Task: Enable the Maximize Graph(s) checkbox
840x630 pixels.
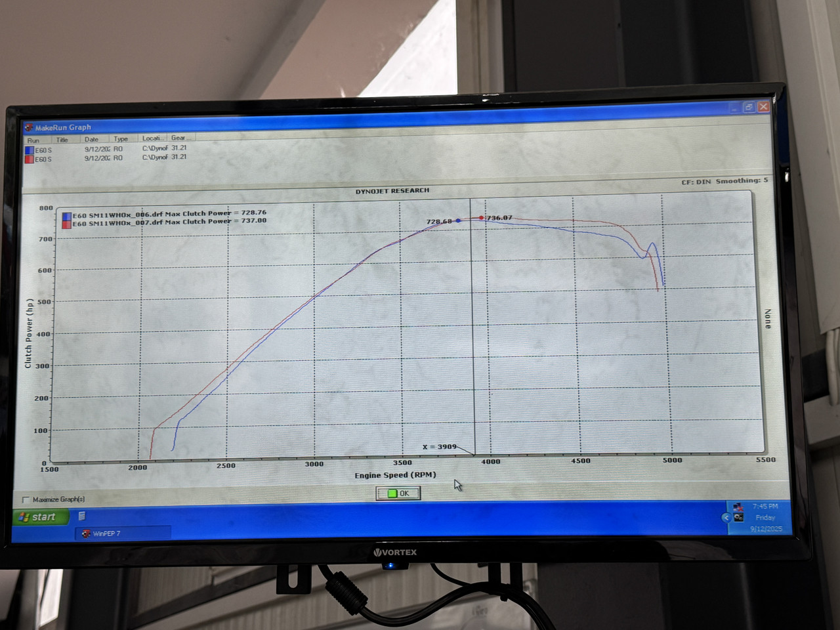Action: 26,500
